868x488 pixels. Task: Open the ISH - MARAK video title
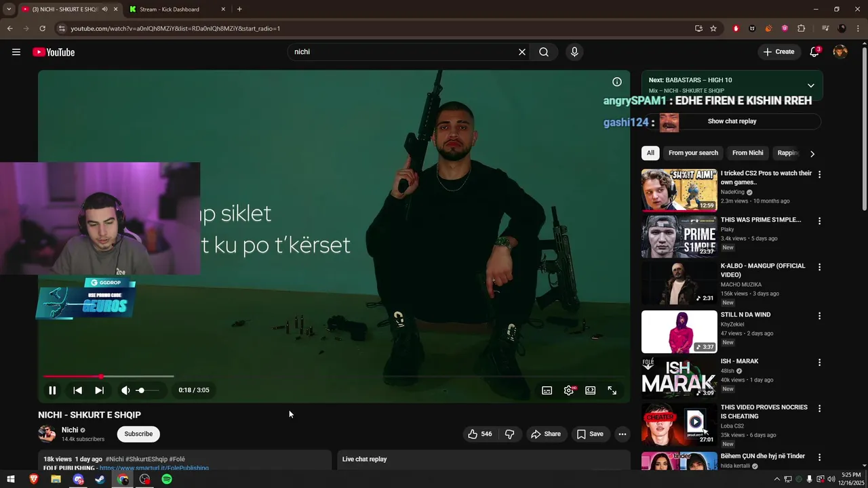pos(739,361)
